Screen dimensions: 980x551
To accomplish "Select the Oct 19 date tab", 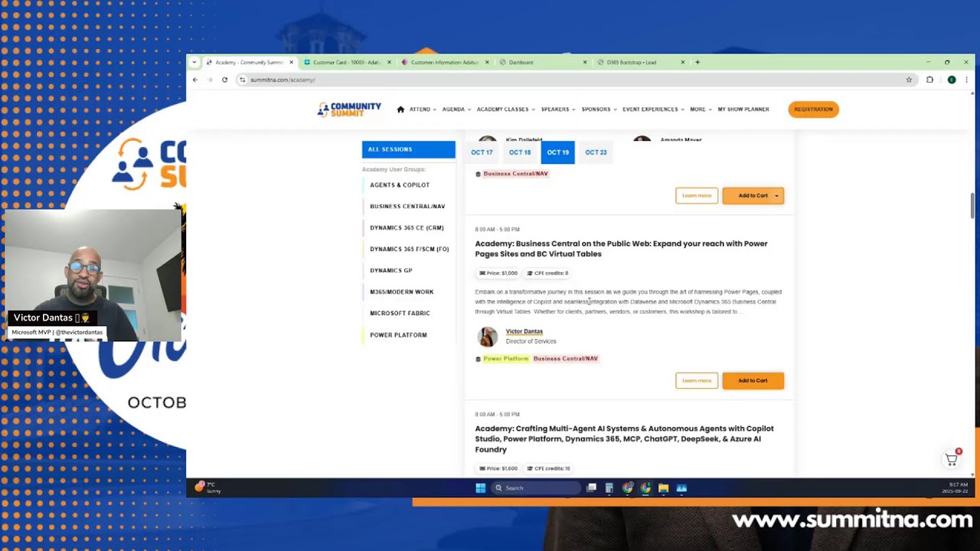I will pos(558,152).
